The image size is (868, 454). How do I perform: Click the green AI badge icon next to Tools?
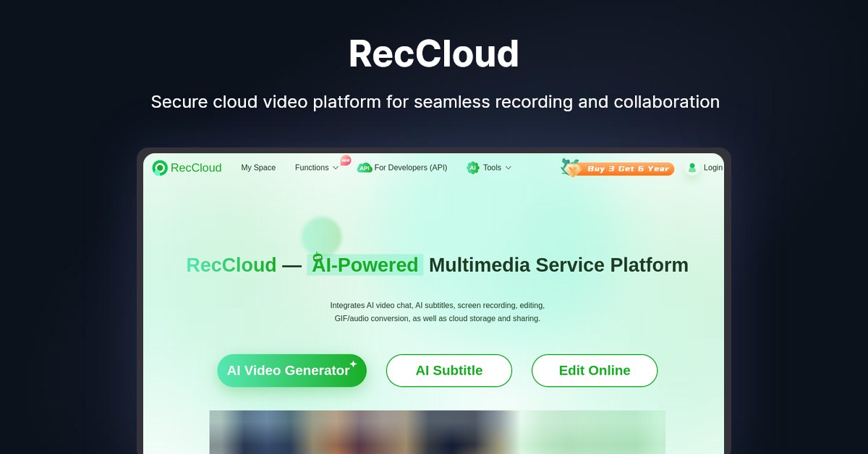pyautogui.click(x=473, y=168)
